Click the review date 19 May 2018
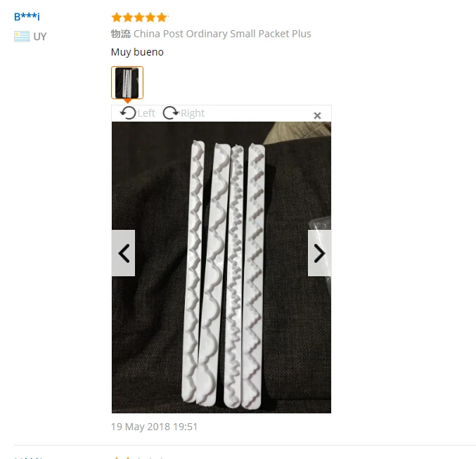 [154, 427]
